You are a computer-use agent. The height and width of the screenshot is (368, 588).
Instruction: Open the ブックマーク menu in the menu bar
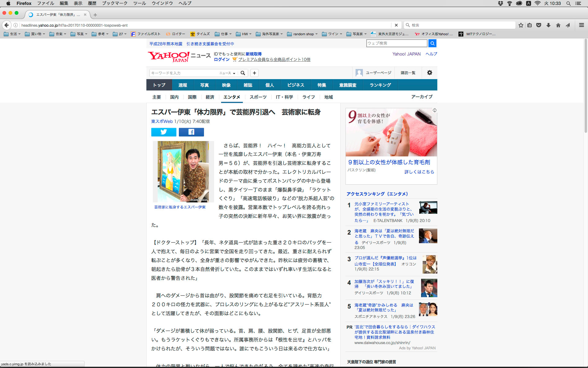coord(115,3)
